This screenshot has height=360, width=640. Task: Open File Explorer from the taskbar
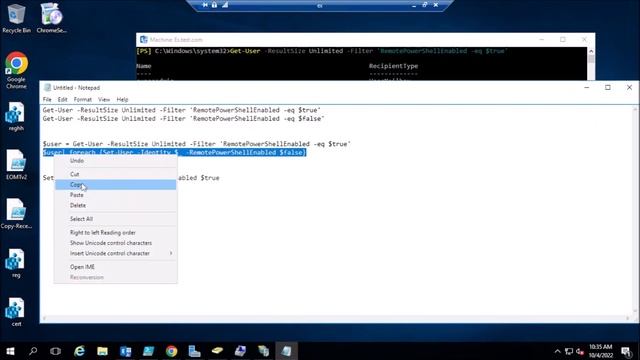[102, 351]
